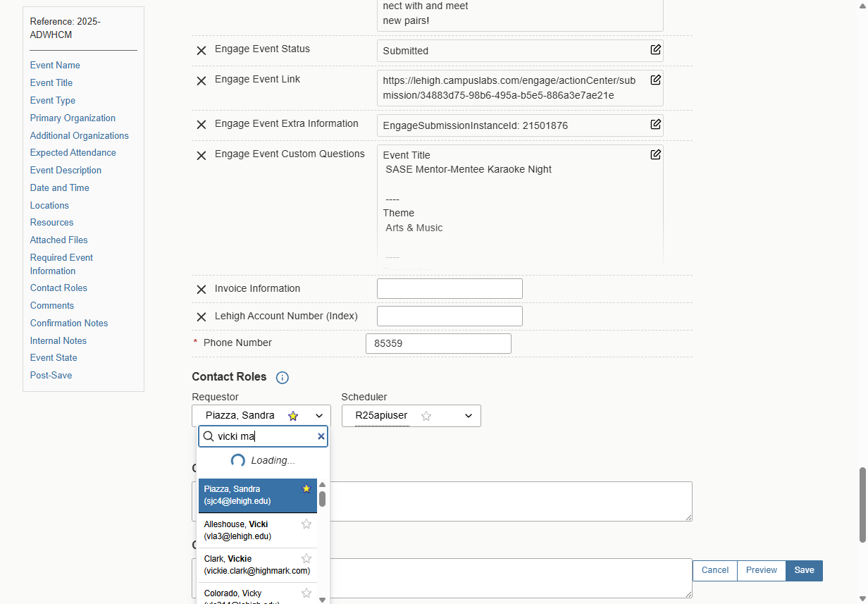Go to Required Event Information section

point(61,264)
